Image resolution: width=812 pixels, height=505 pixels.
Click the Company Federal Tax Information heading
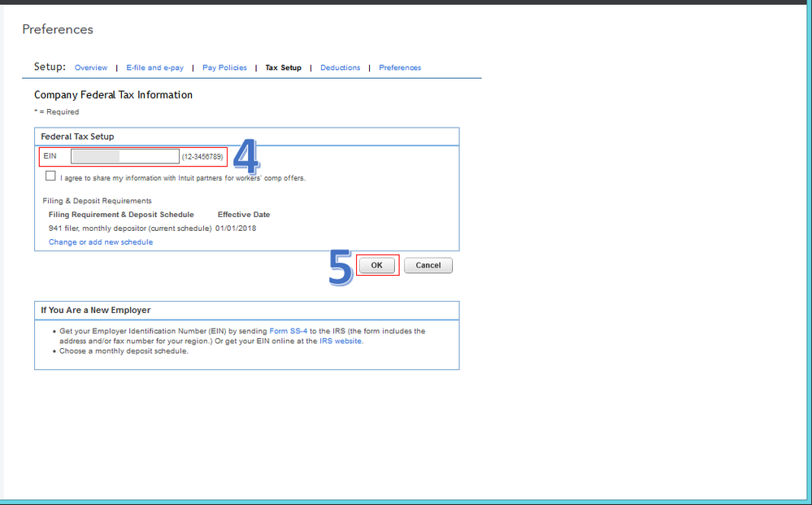[114, 95]
